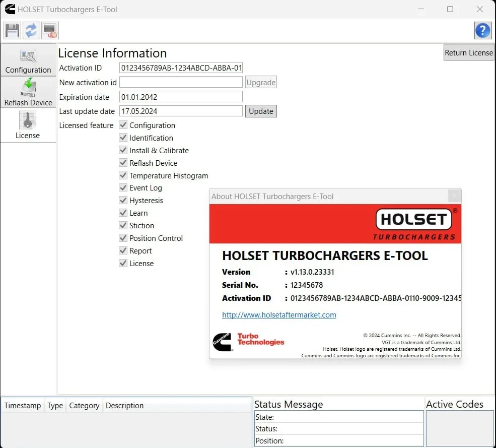The image size is (496, 448).
Task: Click the Activation ID field
Action: (181, 68)
